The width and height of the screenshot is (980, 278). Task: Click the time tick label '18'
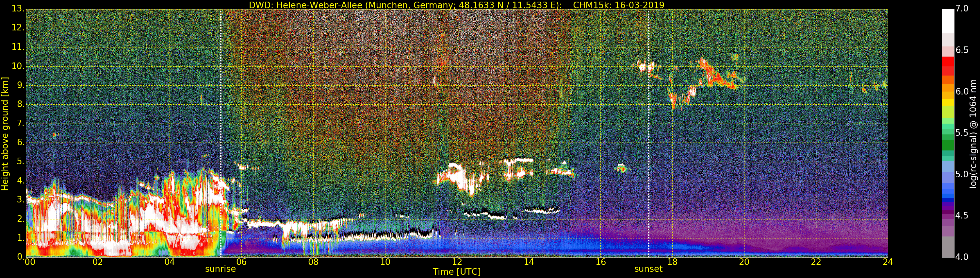pyautogui.click(x=672, y=262)
